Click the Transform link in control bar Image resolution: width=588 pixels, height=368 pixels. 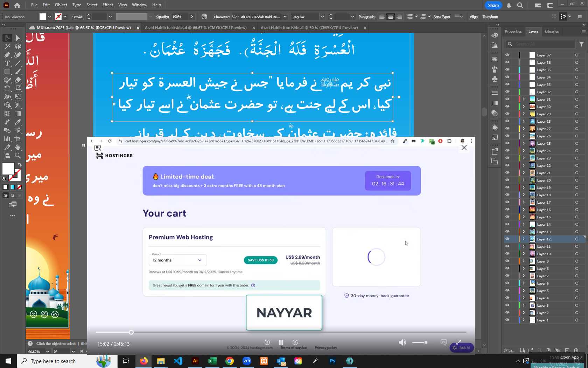click(490, 17)
